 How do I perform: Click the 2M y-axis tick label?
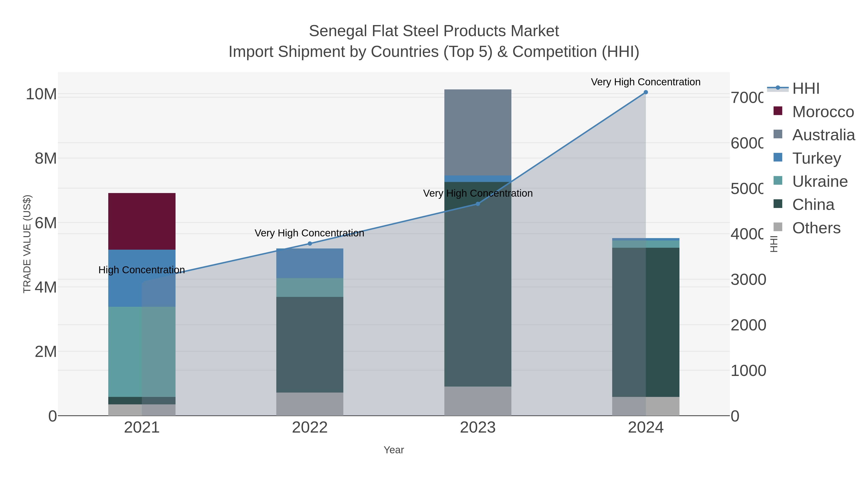click(46, 352)
